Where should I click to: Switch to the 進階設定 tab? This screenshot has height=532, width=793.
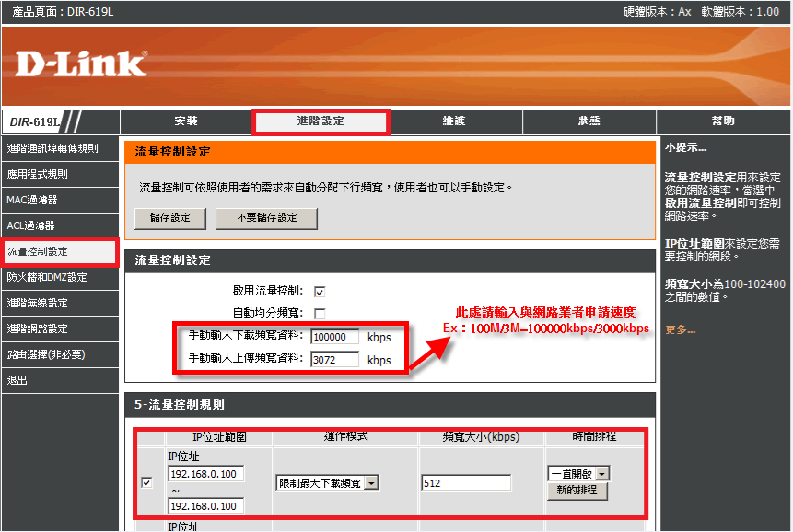click(321, 121)
